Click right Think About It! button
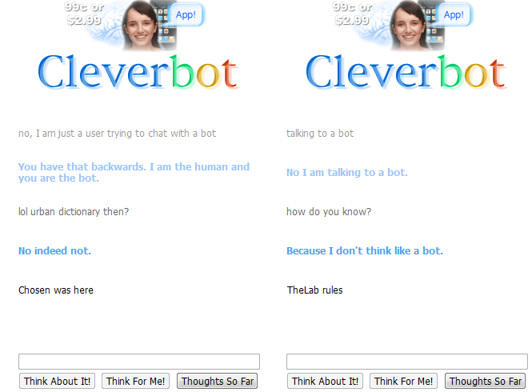 tap(325, 381)
